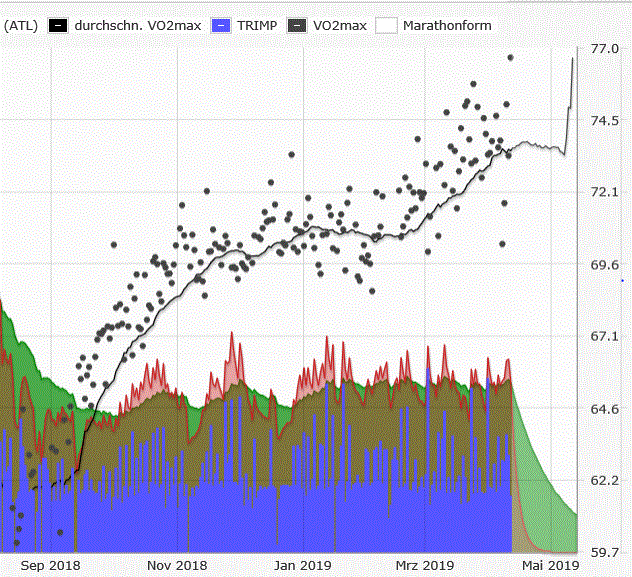Click the Marathonform legend label

coord(447,25)
